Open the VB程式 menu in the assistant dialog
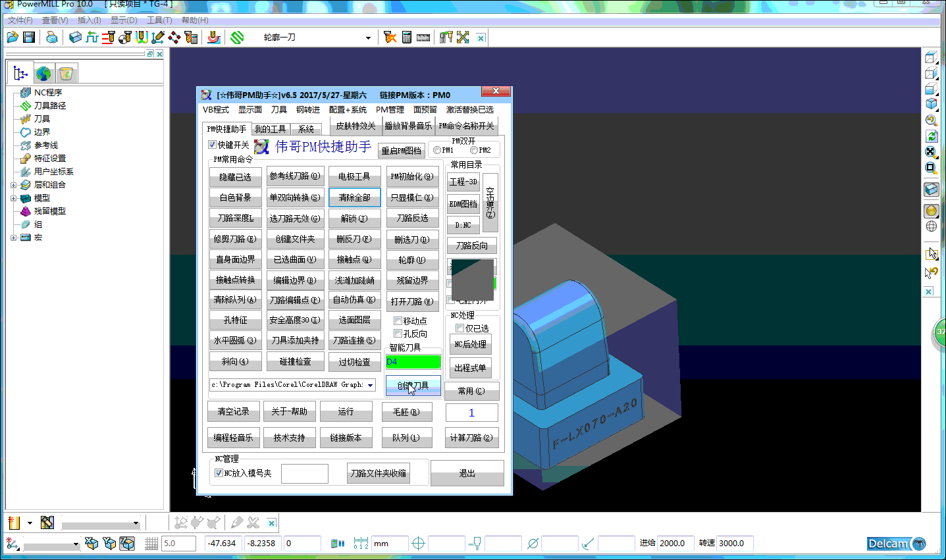 [x=216, y=110]
